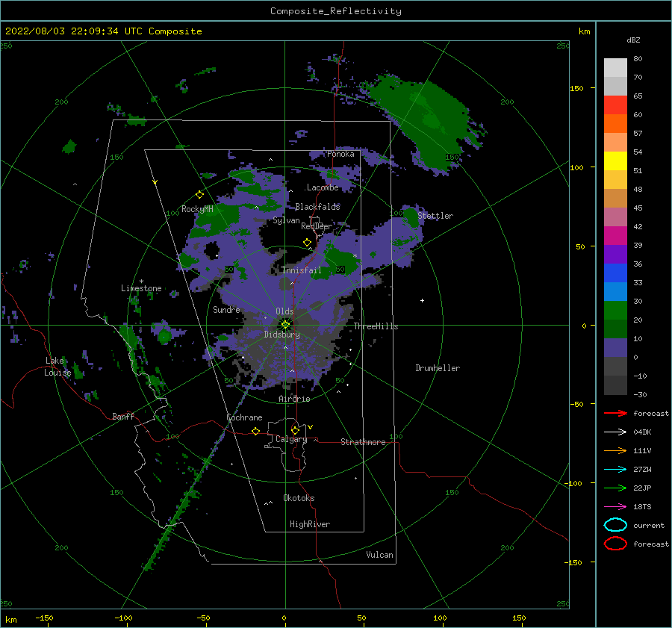
Task: Click the Didsbury label
Action: pyautogui.click(x=281, y=335)
